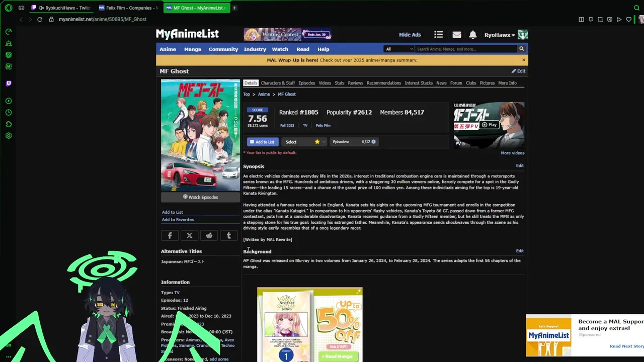Open MAL notifications bell

(x=473, y=35)
